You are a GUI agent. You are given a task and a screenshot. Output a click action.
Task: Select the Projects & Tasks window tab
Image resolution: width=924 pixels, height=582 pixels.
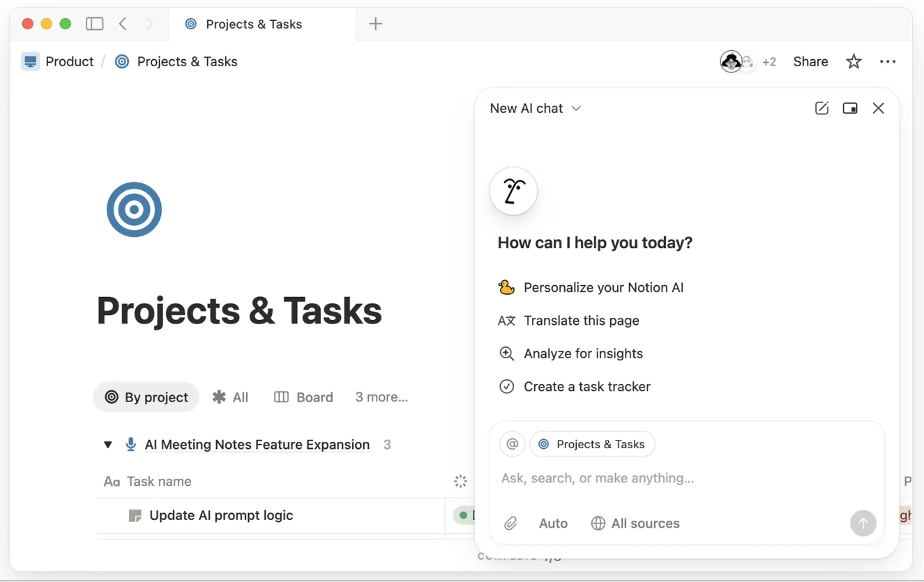[x=262, y=24]
